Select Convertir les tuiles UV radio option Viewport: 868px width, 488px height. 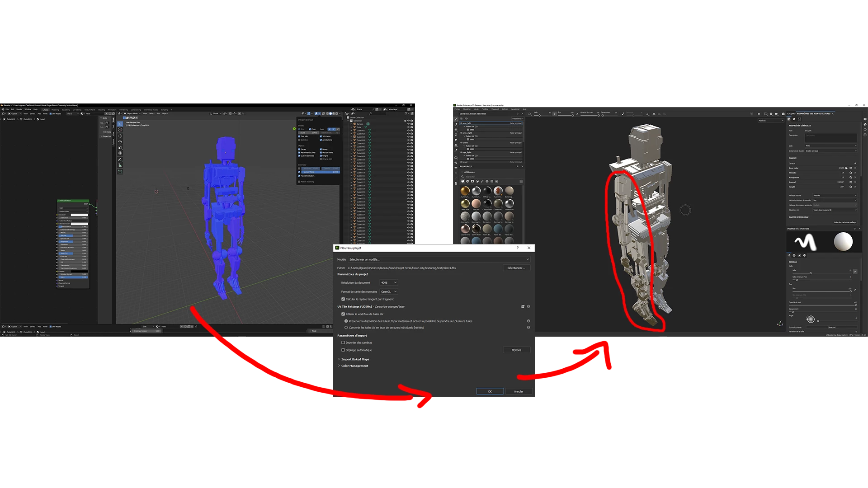tap(346, 328)
